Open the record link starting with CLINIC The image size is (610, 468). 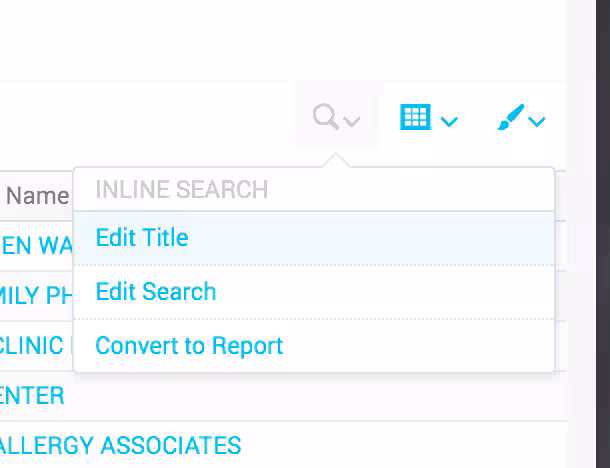click(x=32, y=346)
